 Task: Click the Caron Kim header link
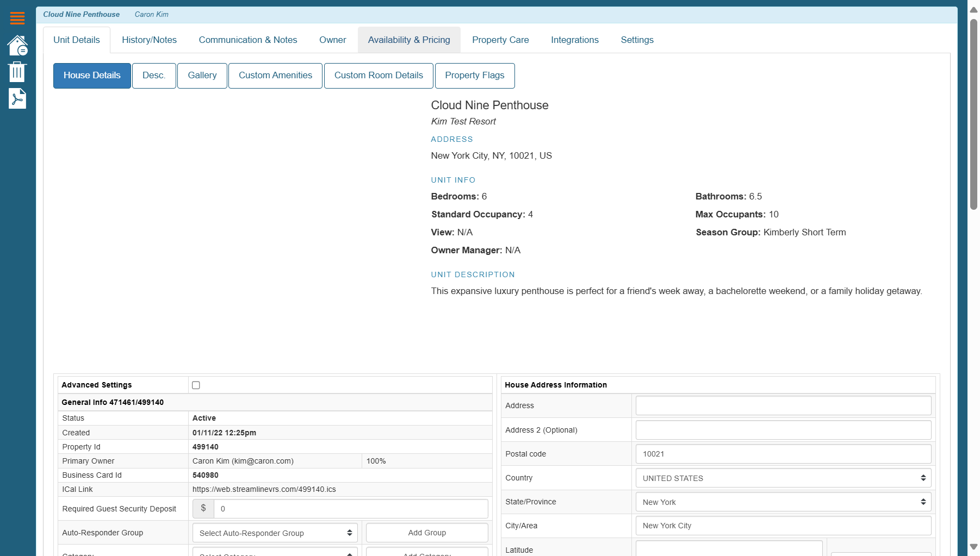coord(152,14)
